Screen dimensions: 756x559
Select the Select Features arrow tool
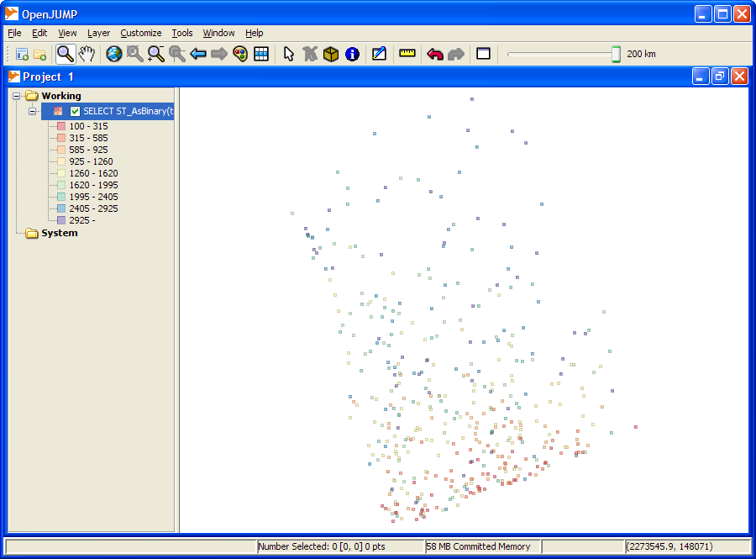(289, 54)
